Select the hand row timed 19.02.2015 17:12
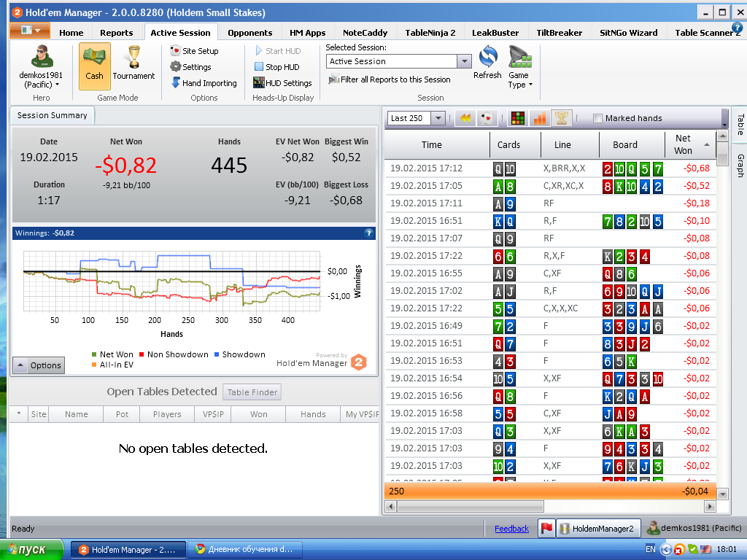 (x=550, y=168)
